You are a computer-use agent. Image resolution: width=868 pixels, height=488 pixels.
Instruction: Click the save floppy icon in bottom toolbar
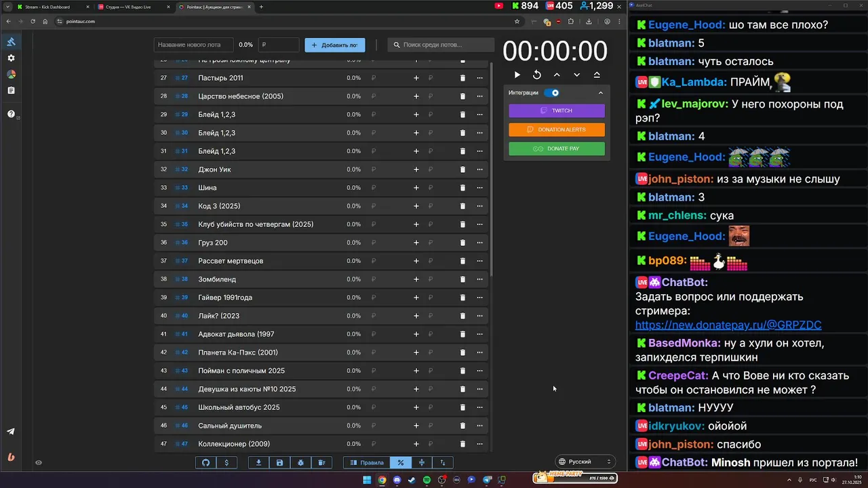coord(279,462)
